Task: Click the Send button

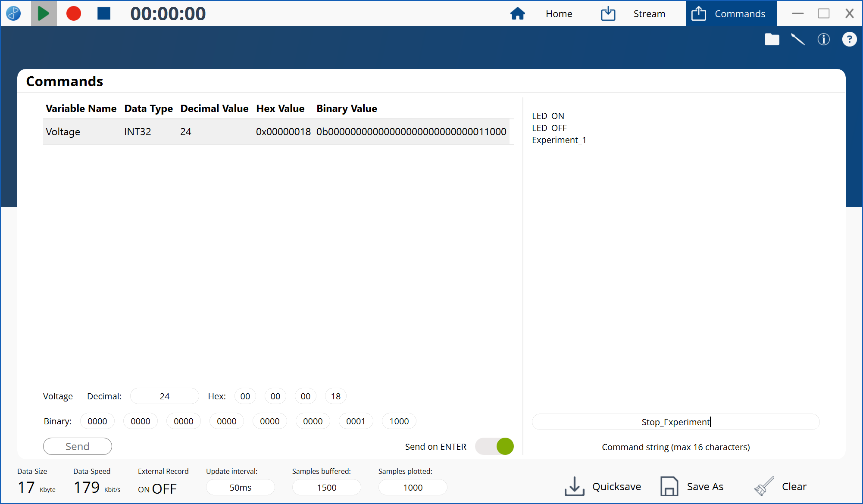Action: click(78, 446)
